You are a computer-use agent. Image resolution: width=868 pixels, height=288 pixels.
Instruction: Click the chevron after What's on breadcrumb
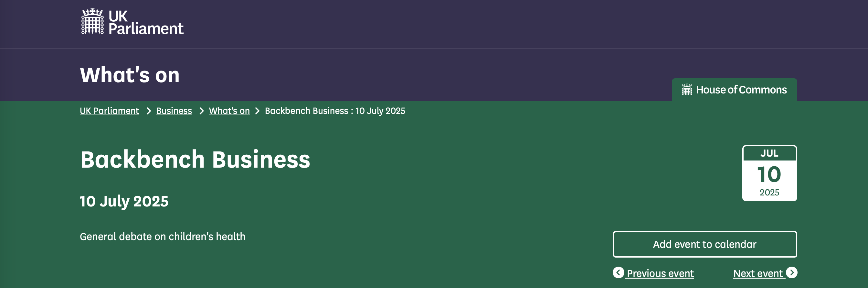coord(258,111)
